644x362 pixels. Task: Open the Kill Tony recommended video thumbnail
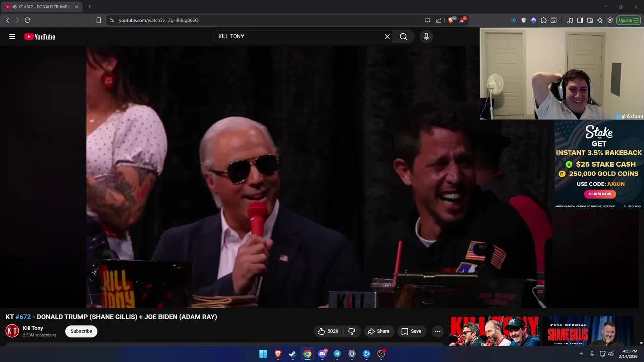[494, 331]
